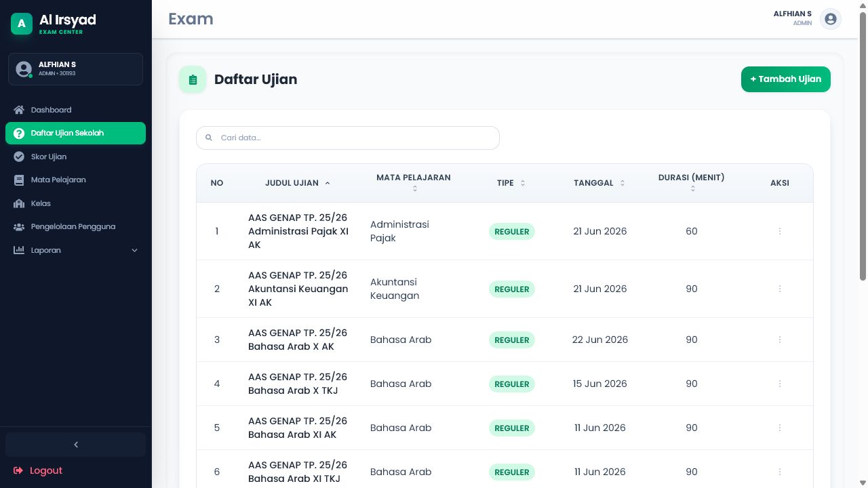Sort table by Mata Pelajaran column
This screenshot has width=868, height=488.
(x=414, y=182)
